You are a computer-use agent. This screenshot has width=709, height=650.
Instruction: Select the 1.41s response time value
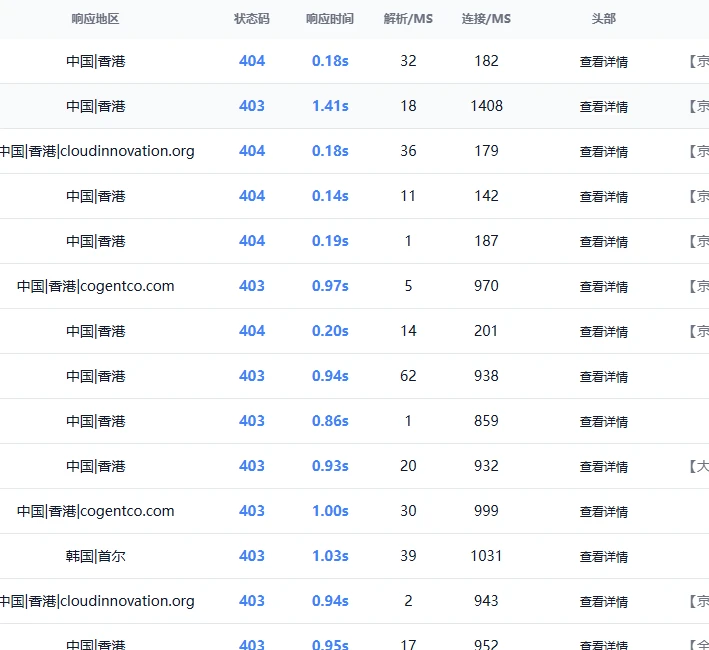(330, 106)
